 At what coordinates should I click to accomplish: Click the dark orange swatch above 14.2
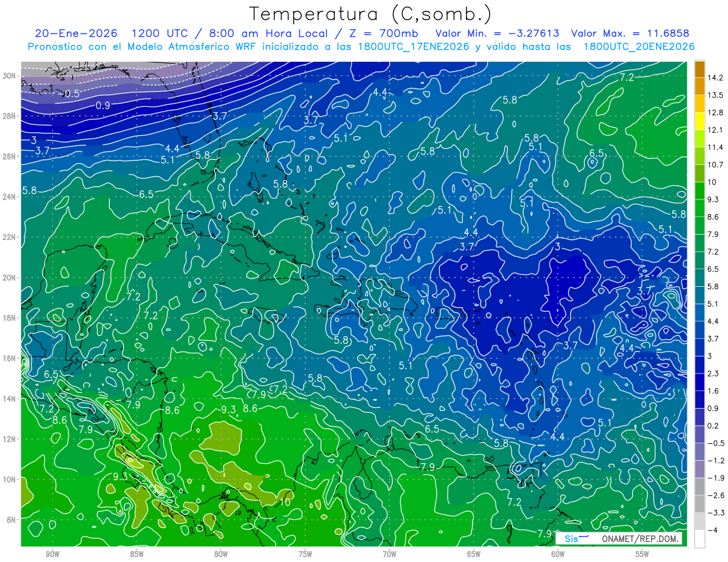(x=699, y=69)
